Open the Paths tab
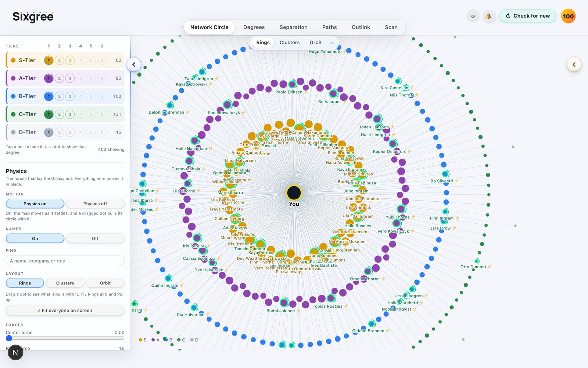The image size is (588, 368). 329,27
